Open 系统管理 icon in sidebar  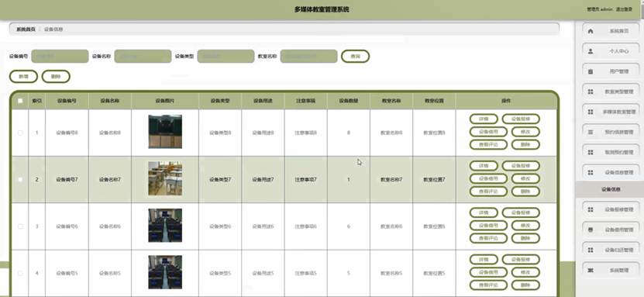pos(591,271)
